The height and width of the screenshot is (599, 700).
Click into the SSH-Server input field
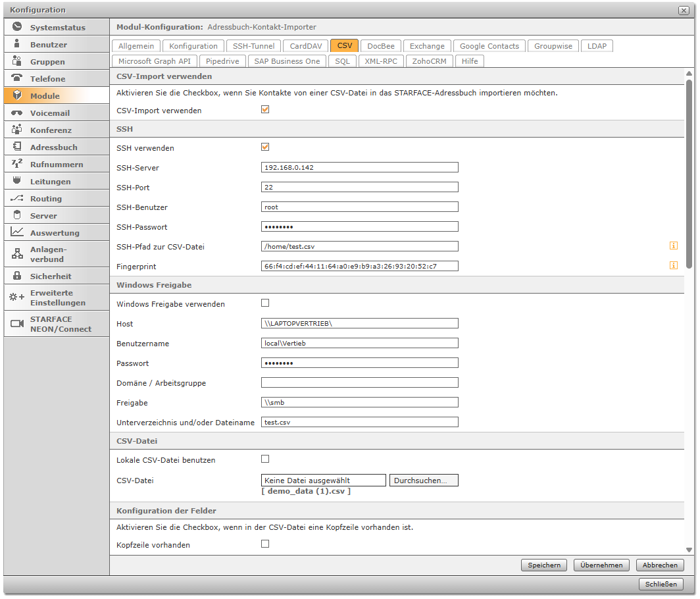coord(359,167)
